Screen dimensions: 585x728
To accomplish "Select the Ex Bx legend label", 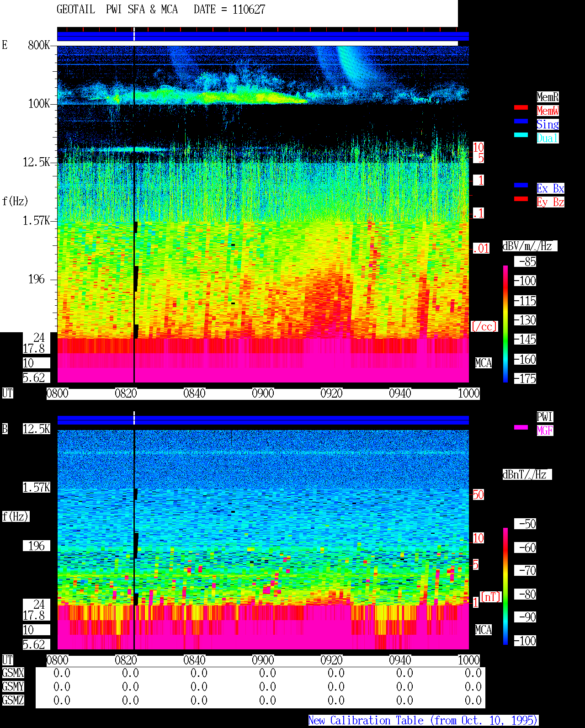I will (x=550, y=188).
